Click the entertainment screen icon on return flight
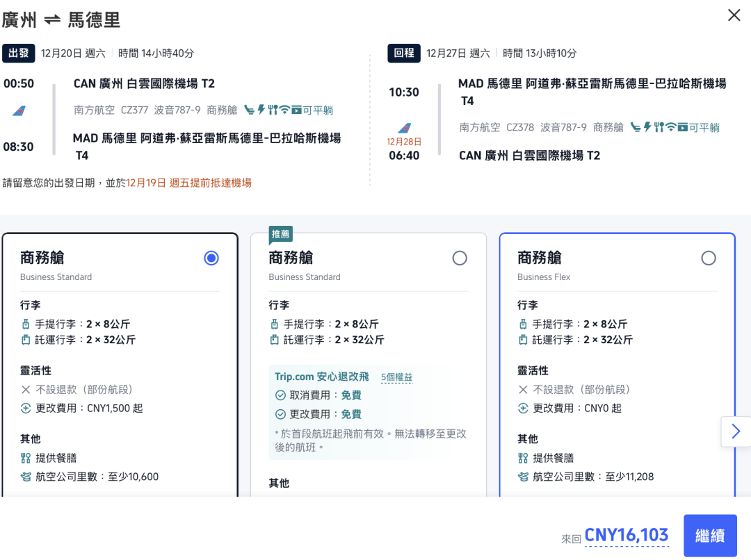 tap(683, 127)
